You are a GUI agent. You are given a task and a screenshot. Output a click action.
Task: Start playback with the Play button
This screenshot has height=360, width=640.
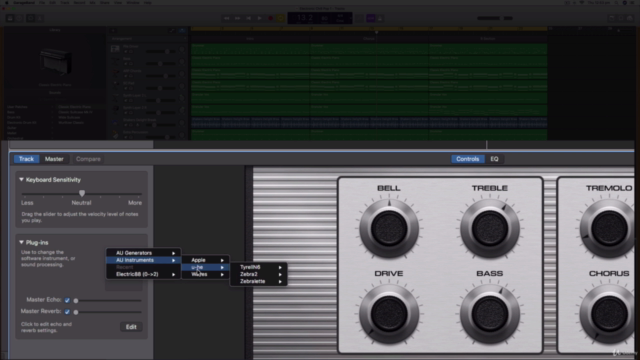coord(260,18)
